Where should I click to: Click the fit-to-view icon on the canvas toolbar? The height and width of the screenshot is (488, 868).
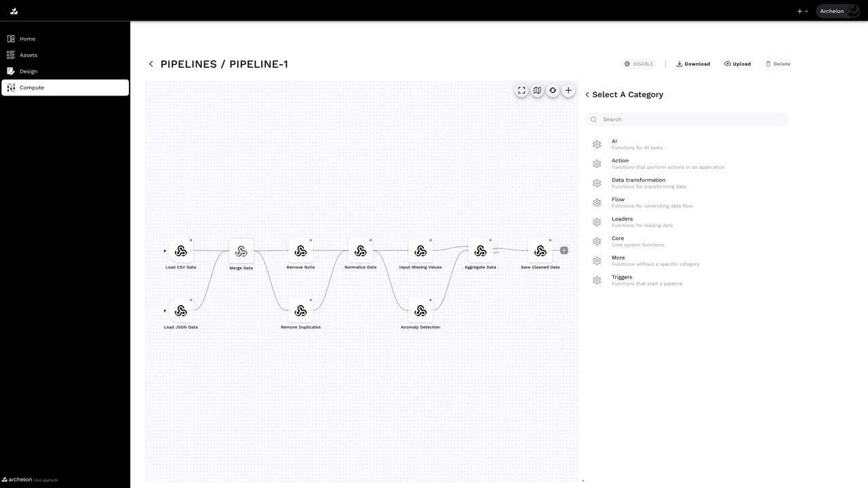click(521, 90)
